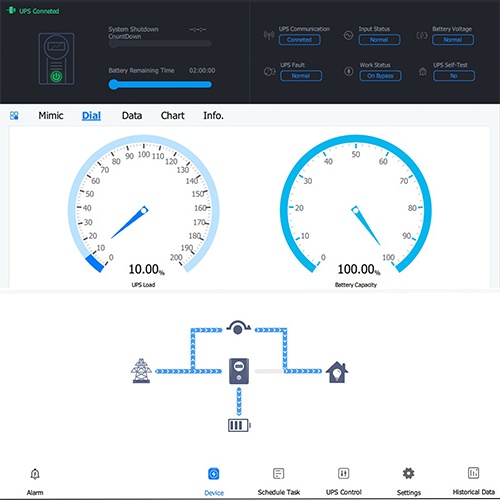The height and width of the screenshot is (500, 500).
Task: Click the battery icon in flow diagram
Action: pyautogui.click(x=239, y=426)
